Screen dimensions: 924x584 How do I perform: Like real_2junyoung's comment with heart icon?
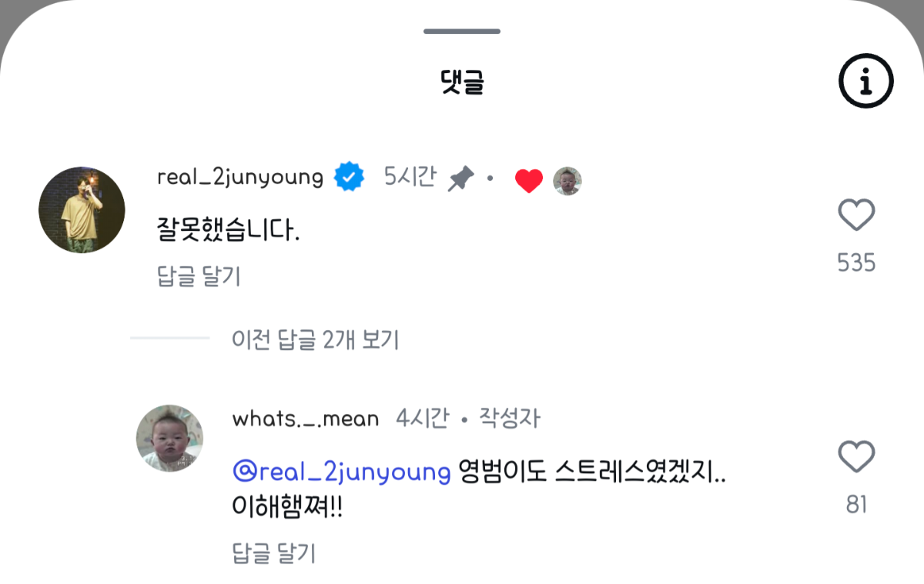coord(856,215)
